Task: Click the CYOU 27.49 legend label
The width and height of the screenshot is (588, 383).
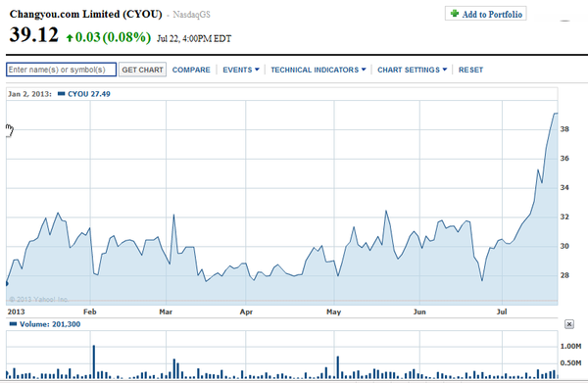Action: [x=89, y=94]
